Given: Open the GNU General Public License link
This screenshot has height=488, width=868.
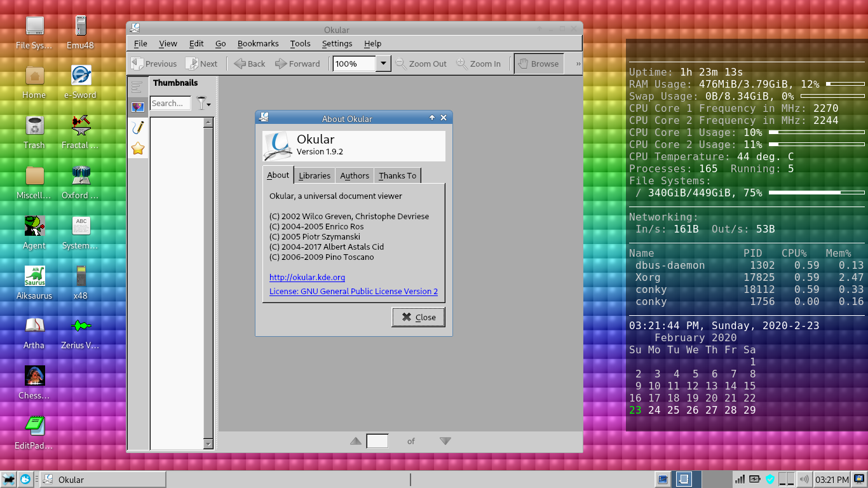Looking at the screenshot, I should pos(353,291).
